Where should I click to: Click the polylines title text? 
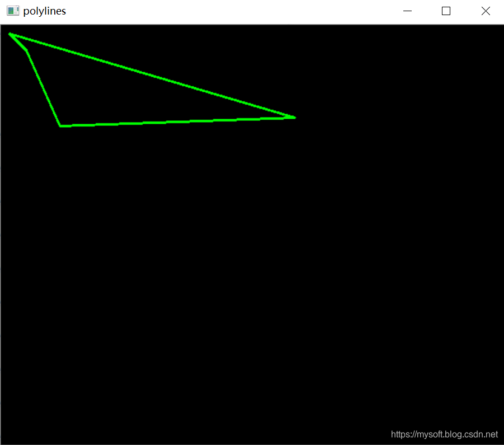pyautogui.click(x=45, y=11)
